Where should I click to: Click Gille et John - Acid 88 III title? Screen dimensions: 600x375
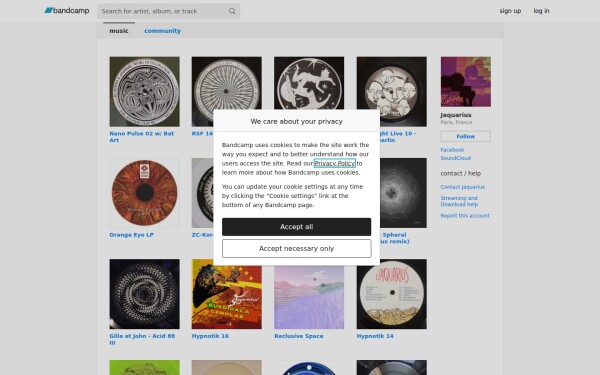tap(142, 339)
